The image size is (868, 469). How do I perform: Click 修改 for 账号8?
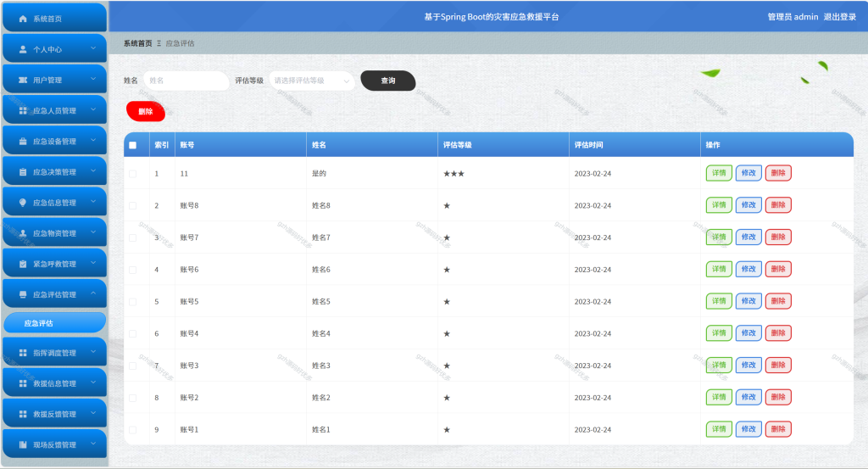pos(748,205)
